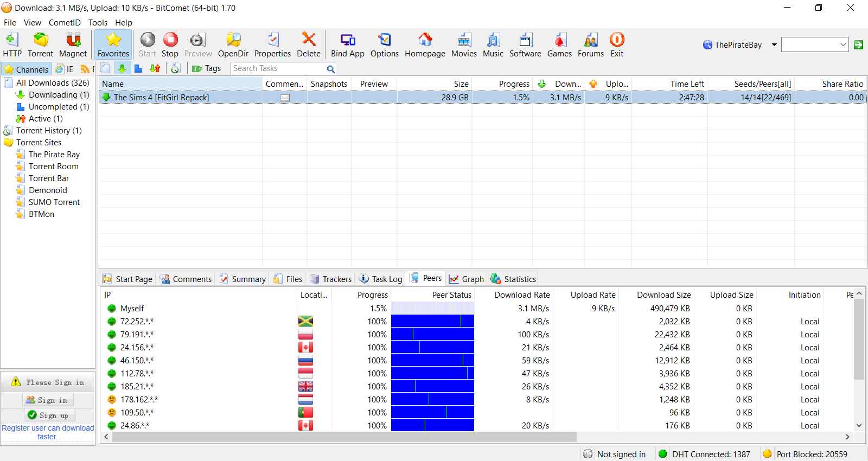
Task: Click the horizontal scrollbar in peers list
Action: 344,437
